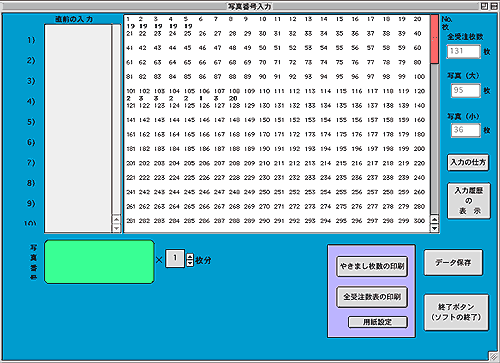500x363 pixels.
Task: Select photo number 80 in grid
Action: [x=417, y=62]
